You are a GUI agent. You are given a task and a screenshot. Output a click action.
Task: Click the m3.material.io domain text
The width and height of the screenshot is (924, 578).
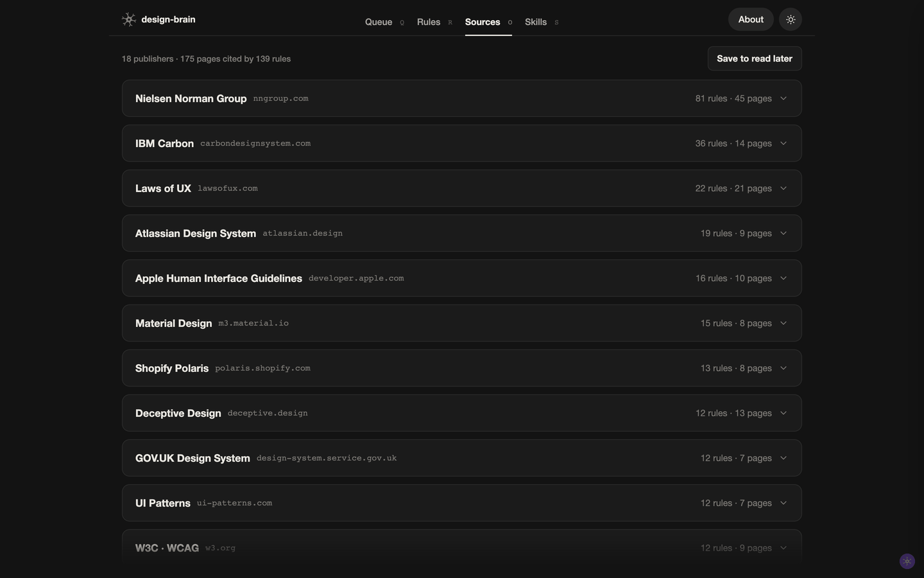pyautogui.click(x=253, y=323)
